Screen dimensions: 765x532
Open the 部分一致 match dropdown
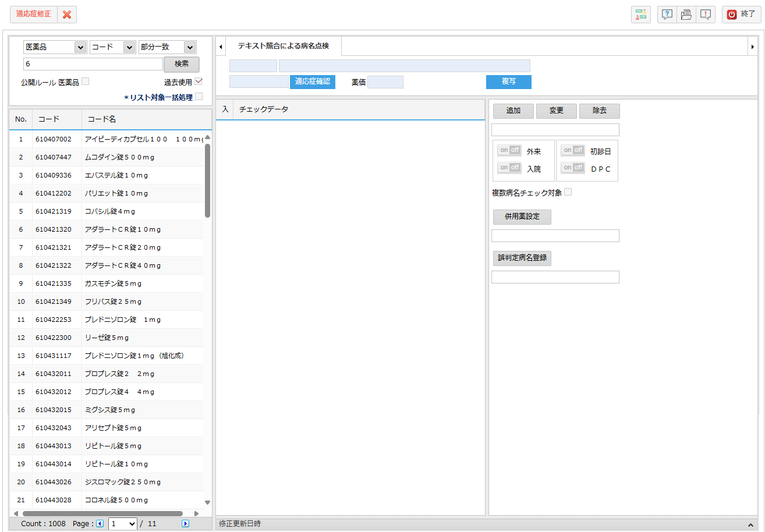[x=168, y=47]
